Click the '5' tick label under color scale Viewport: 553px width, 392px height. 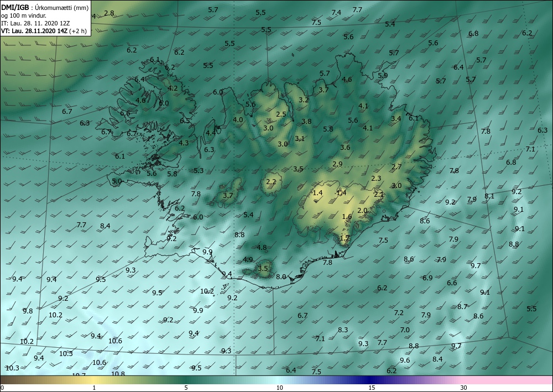tap(186, 388)
